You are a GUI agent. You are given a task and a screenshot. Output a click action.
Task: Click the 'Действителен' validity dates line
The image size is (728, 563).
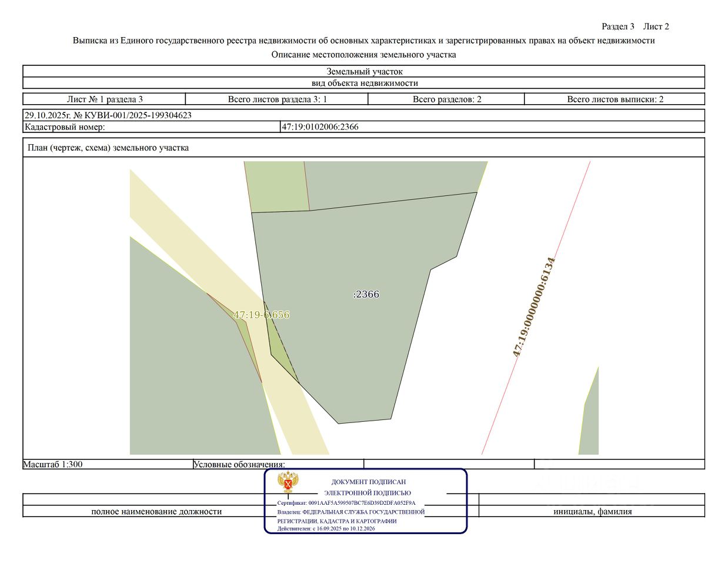coord(326,528)
